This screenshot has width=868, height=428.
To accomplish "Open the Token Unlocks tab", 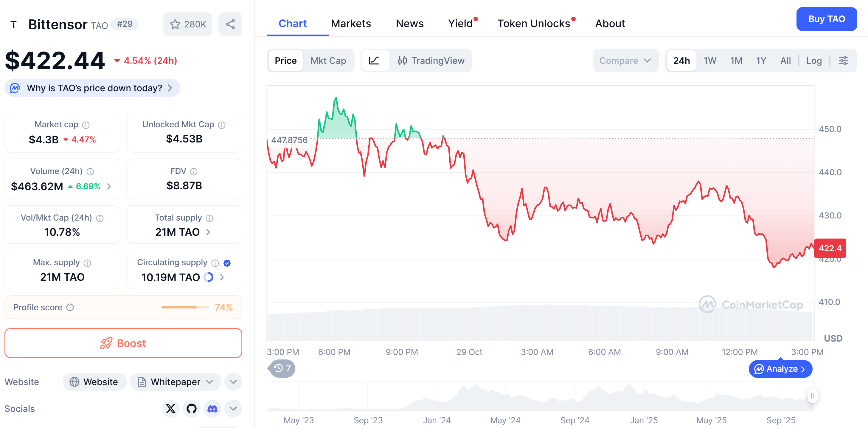I will click(534, 23).
